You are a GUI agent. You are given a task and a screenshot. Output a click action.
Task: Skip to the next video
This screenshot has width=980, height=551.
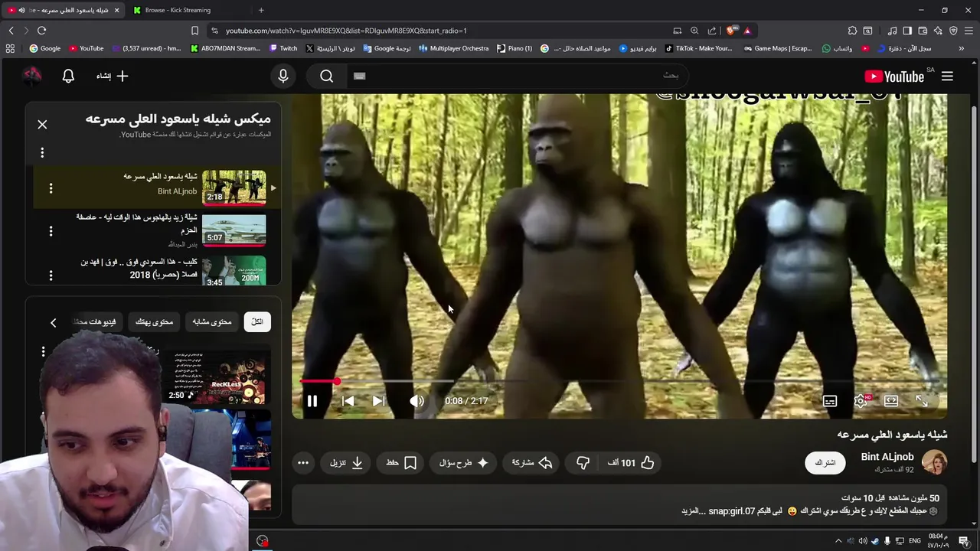[x=378, y=401]
